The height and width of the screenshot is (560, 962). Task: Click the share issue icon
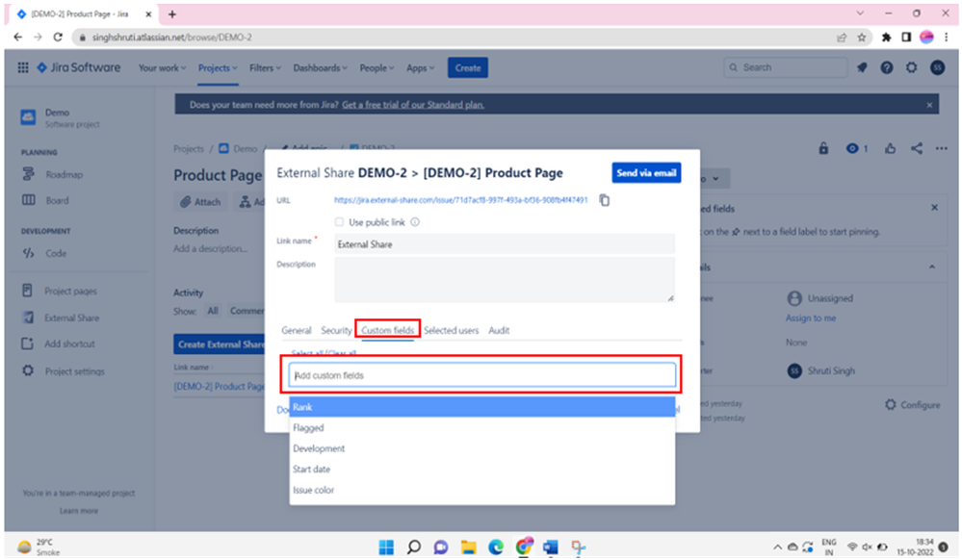917,148
